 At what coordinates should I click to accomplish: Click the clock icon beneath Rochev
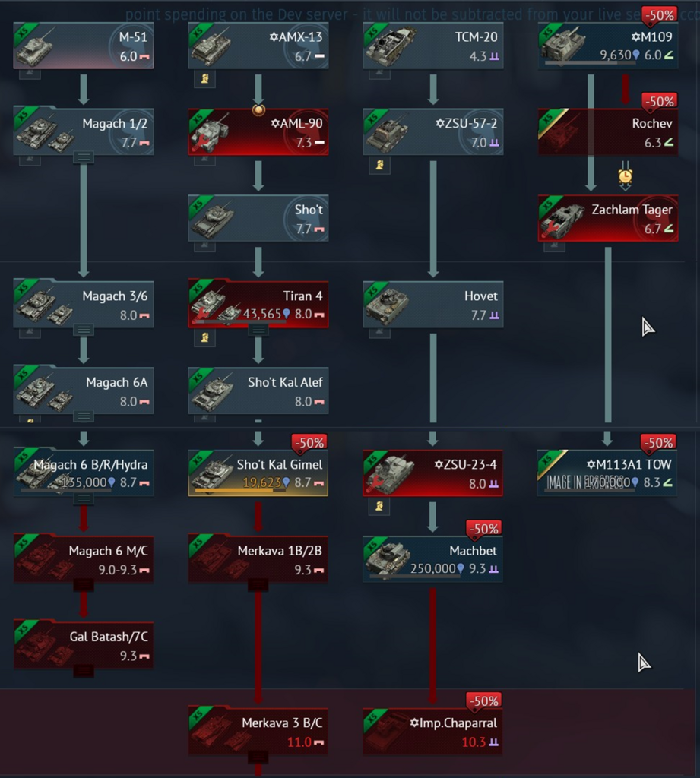click(625, 176)
